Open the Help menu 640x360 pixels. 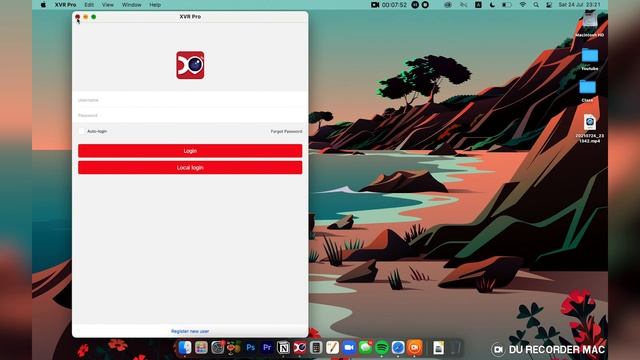pyautogui.click(x=155, y=5)
